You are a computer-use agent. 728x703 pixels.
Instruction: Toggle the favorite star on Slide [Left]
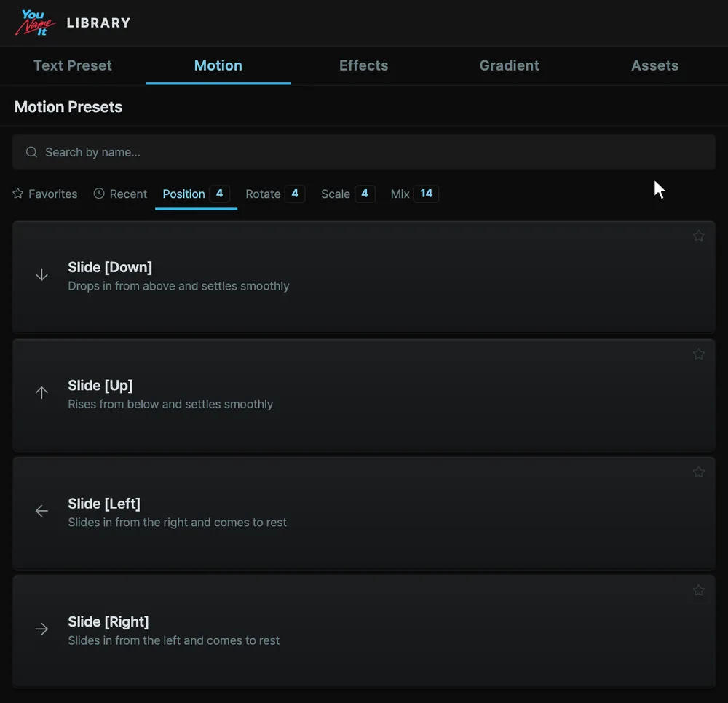(698, 472)
